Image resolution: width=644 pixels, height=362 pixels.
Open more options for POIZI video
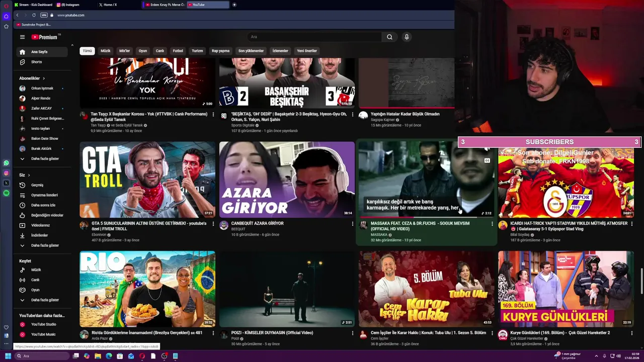[352, 333]
